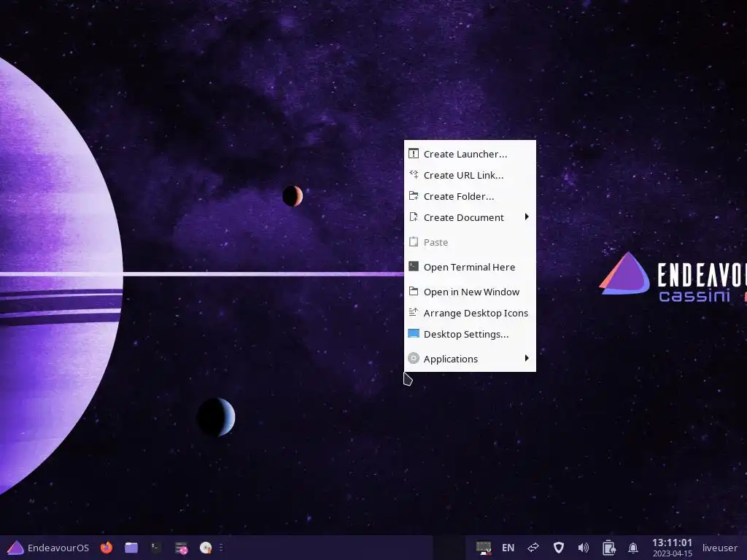Open the EndeavourOS applications menu button
Image resolution: width=747 pixels, height=560 pixels.
point(48,548)
